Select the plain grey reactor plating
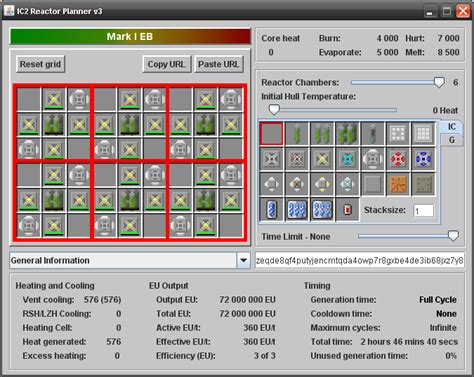Image resolution: width=474 pixels, height=377 pixels. pyautogui.click(x=373, y=184)
